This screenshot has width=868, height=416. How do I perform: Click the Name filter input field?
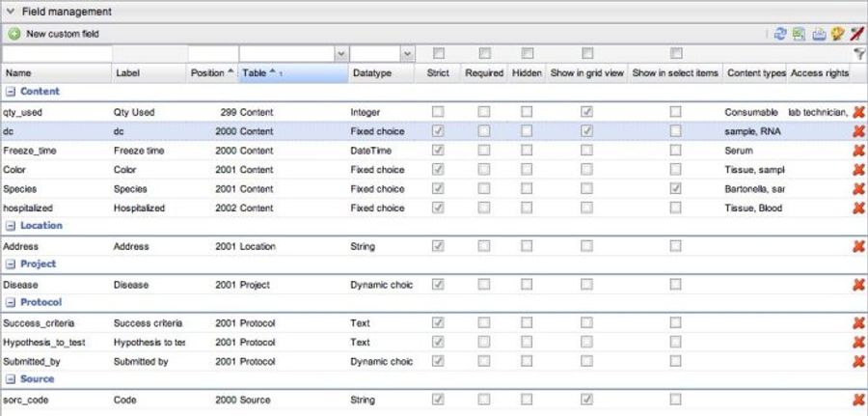coord(57,53)
